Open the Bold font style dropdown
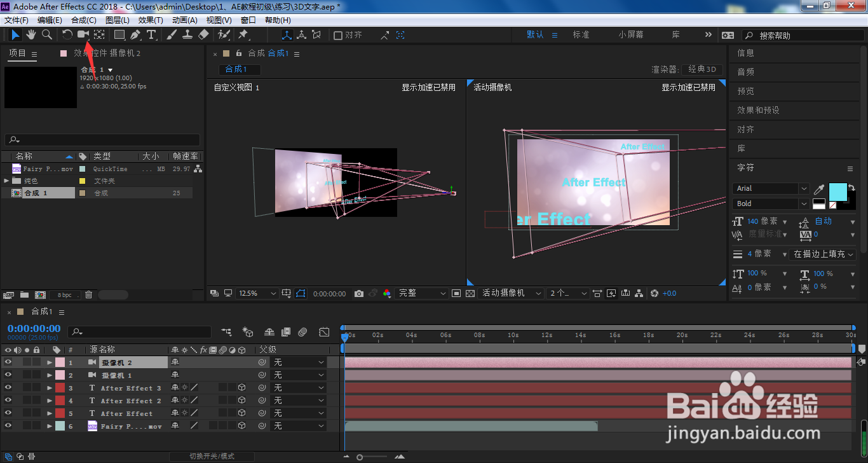This screenshot has height=463, width=868. pos(771,204)
